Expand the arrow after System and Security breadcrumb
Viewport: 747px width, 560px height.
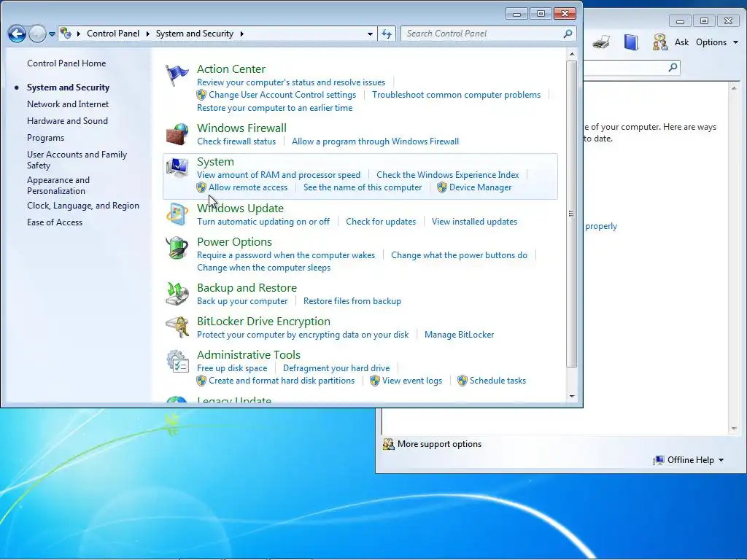242,34
